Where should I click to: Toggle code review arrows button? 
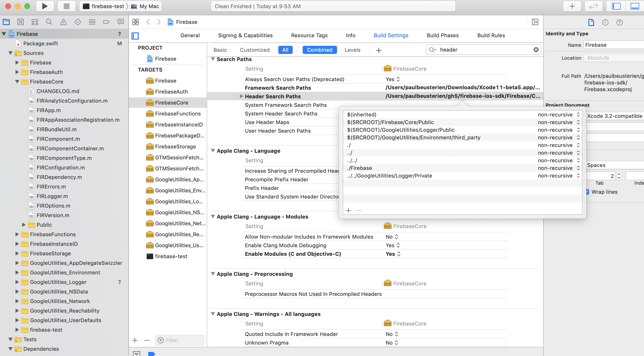coord(593,6)
